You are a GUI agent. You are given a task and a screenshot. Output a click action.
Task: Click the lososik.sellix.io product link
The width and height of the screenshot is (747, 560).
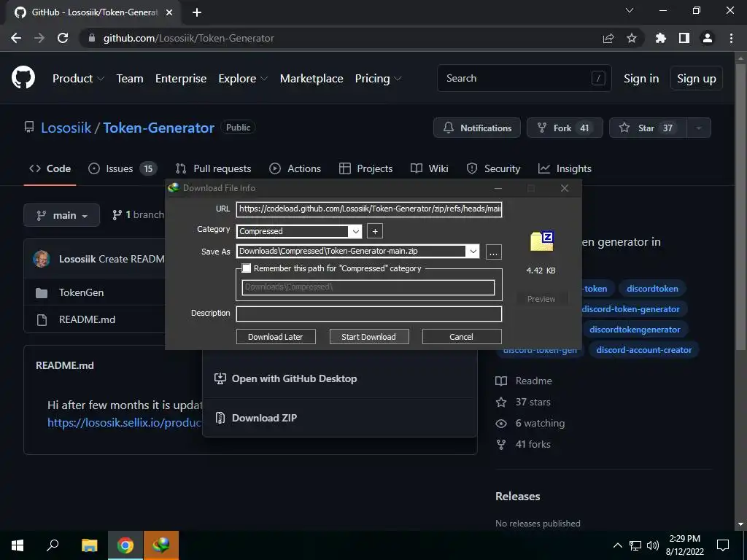(x=125, y=423)
